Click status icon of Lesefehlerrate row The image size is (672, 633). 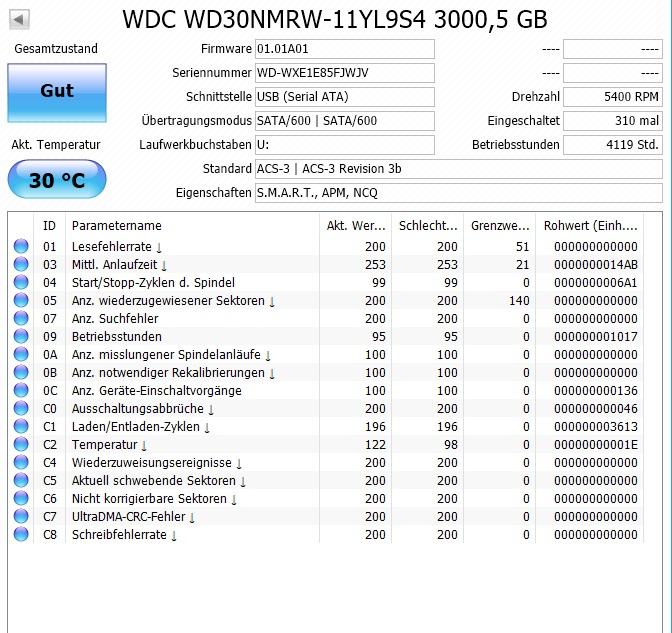[x=21, y=246]
